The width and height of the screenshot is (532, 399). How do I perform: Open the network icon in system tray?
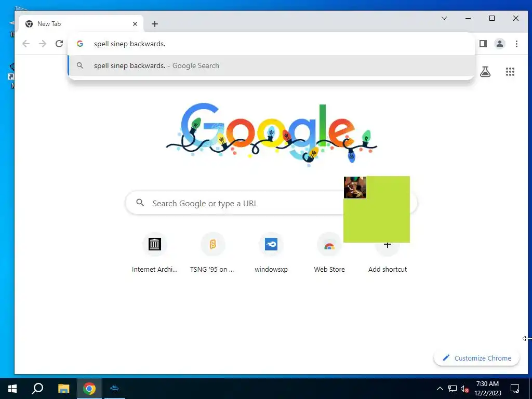tap(453, 389)
